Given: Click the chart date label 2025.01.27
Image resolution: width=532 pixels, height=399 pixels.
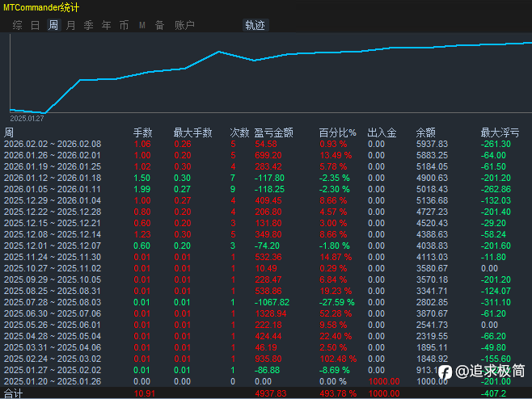Looking at the screenshot, I should click(27, 118).
